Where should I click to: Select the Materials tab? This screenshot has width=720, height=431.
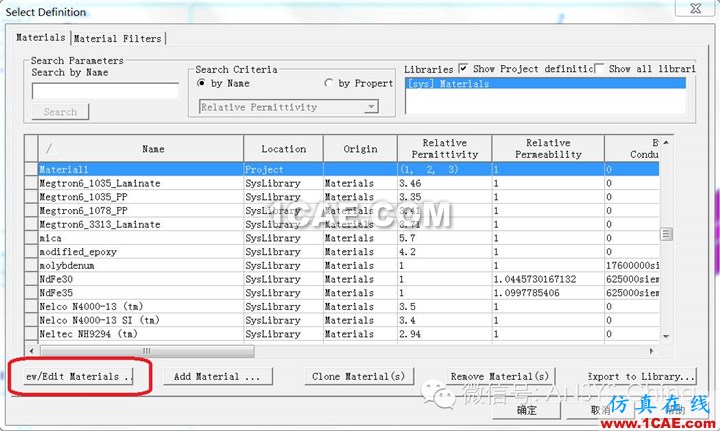41,38
